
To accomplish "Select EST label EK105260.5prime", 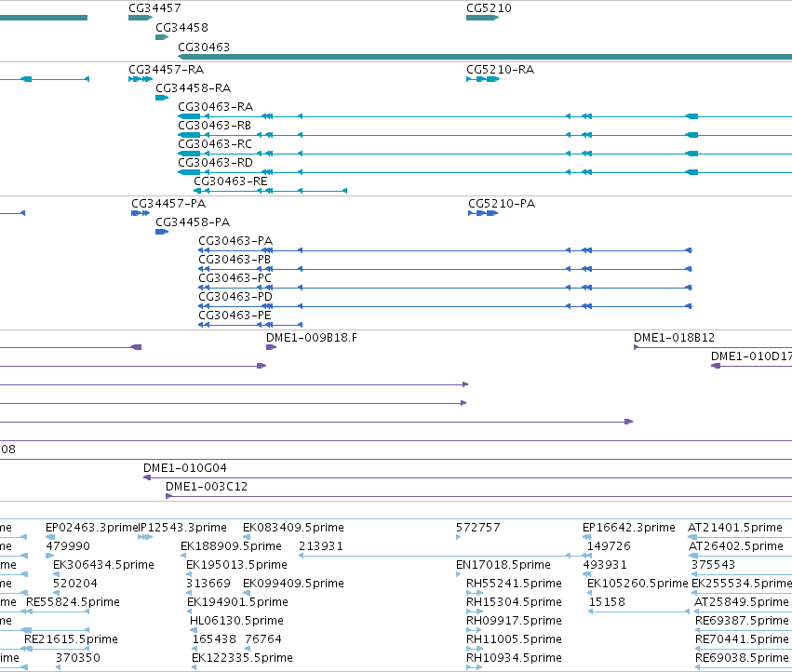I will pyautogui.click(x=638, y=585).
